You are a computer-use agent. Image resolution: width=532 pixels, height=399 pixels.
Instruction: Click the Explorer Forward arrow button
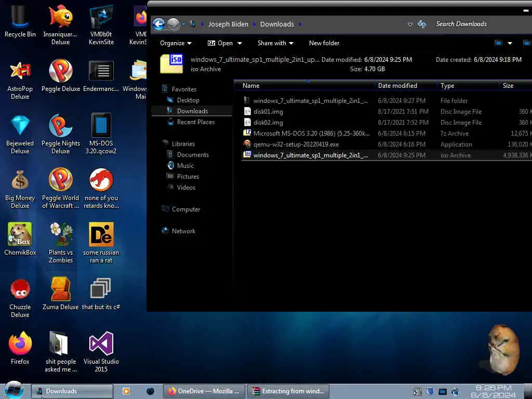point(173,24)
